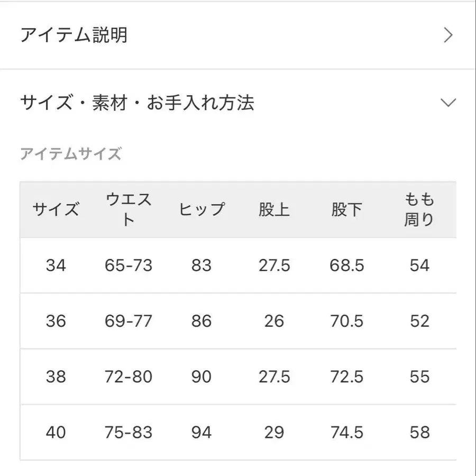Click size 38 in the chart

coord(56,377)
